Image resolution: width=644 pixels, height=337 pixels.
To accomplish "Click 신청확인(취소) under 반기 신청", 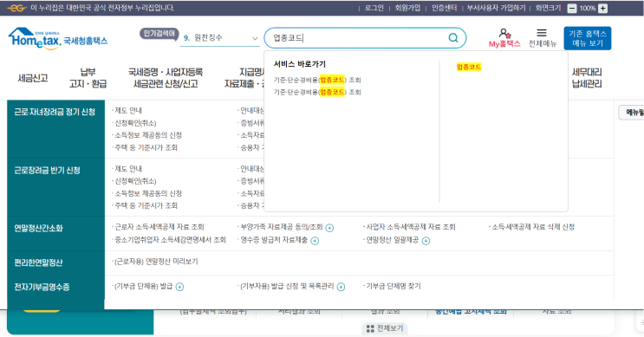I will (135, 181).
